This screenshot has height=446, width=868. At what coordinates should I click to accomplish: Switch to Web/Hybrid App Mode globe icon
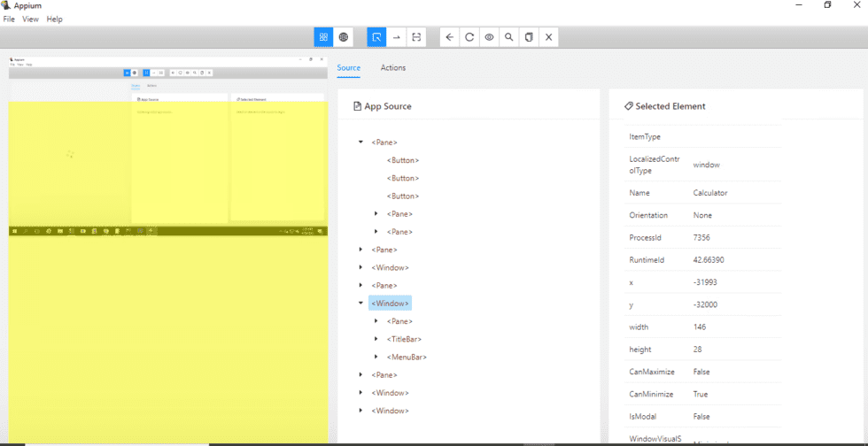(344, 37)
